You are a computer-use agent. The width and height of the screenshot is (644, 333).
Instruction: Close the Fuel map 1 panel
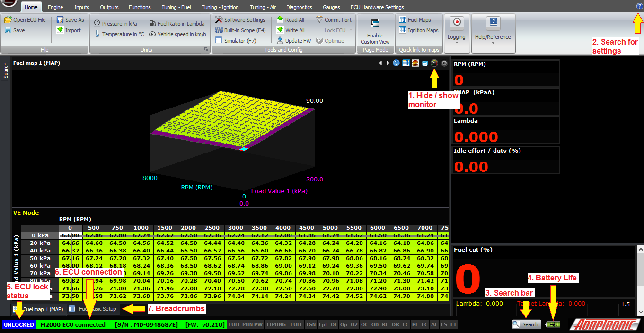(x=444, y=63)
